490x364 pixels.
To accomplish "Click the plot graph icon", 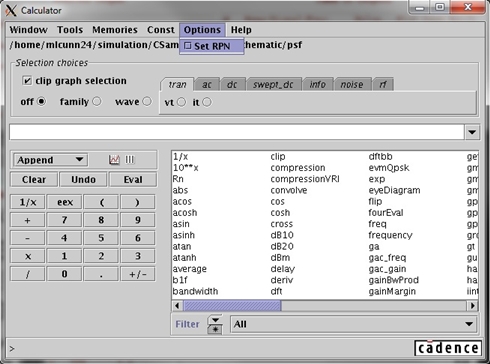I will (x=114, y=160).
